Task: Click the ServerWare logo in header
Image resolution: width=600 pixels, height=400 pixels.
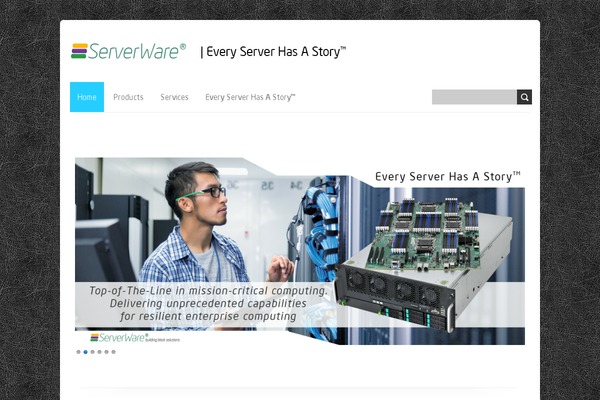Action: (x=129, y=51)
